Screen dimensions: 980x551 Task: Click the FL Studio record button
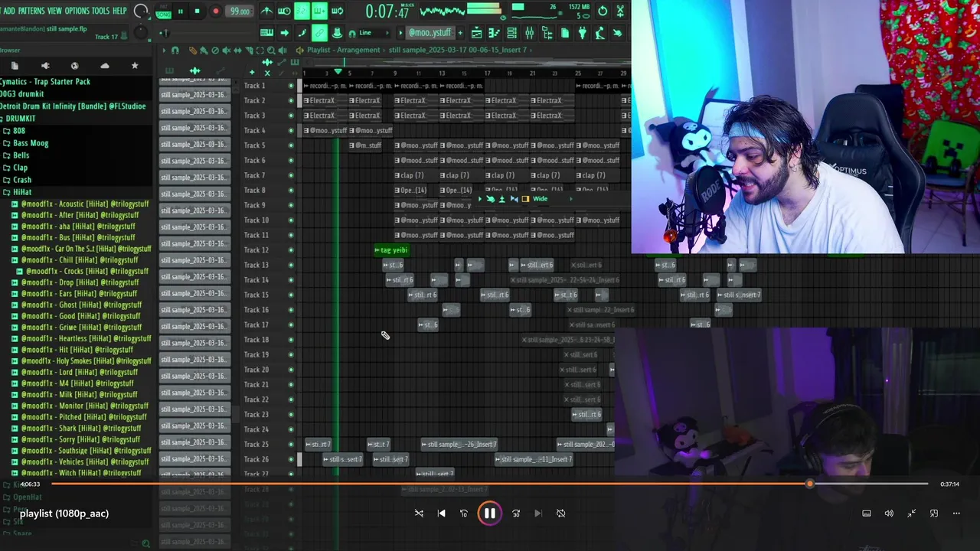(x=216, y=11)
